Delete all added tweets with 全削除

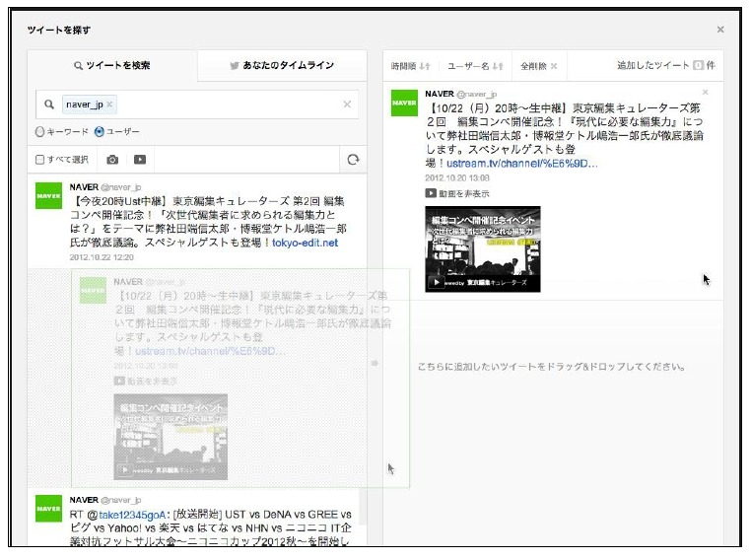tap(538, 66)
